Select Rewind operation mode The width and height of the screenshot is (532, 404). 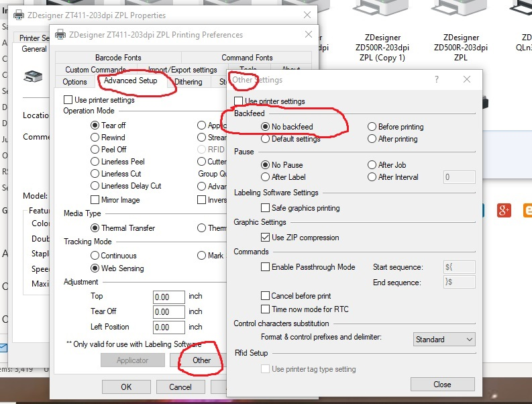click(x=95, y=138)
